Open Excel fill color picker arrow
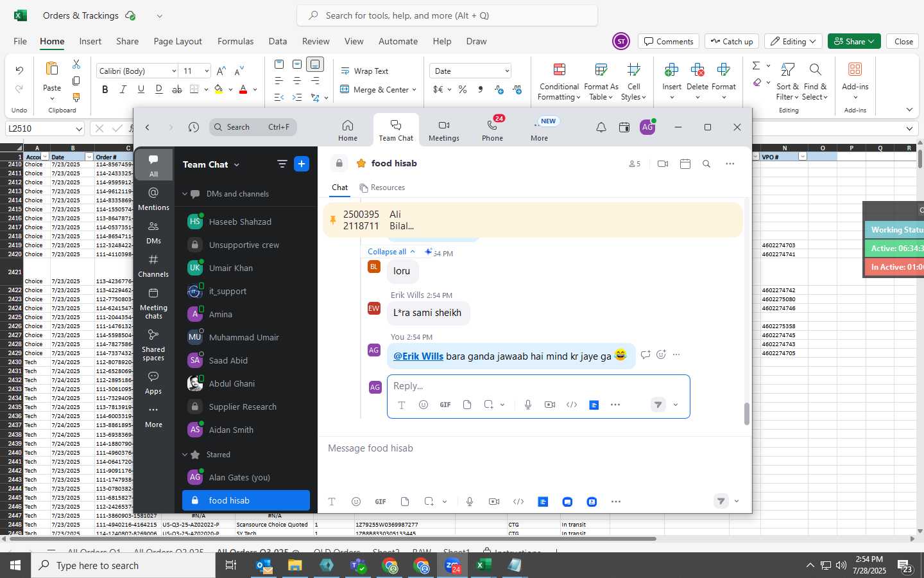This screenshot has width=924, height=578. tap(230, 89)
